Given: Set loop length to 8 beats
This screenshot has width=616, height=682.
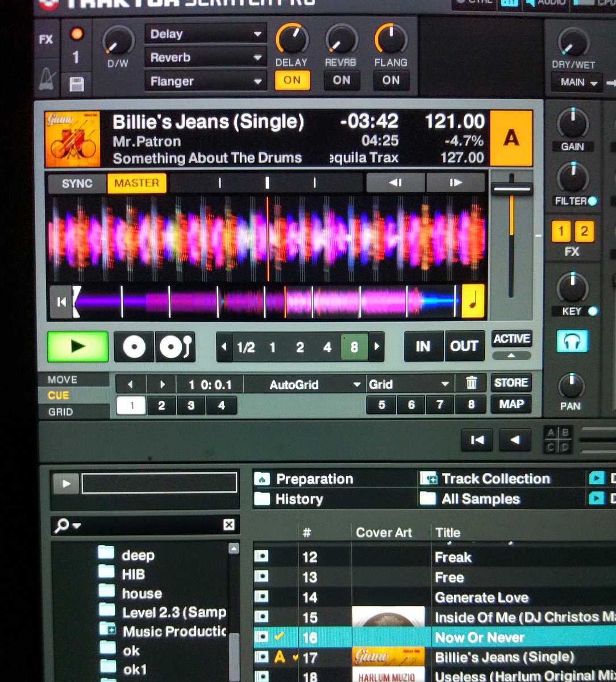Looking at the screenshot, I should click(354, 347).
